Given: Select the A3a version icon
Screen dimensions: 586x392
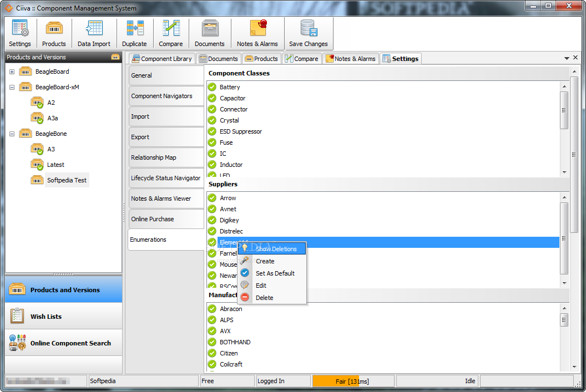Looking at the screenshot, I should click(x=37, y=118).
